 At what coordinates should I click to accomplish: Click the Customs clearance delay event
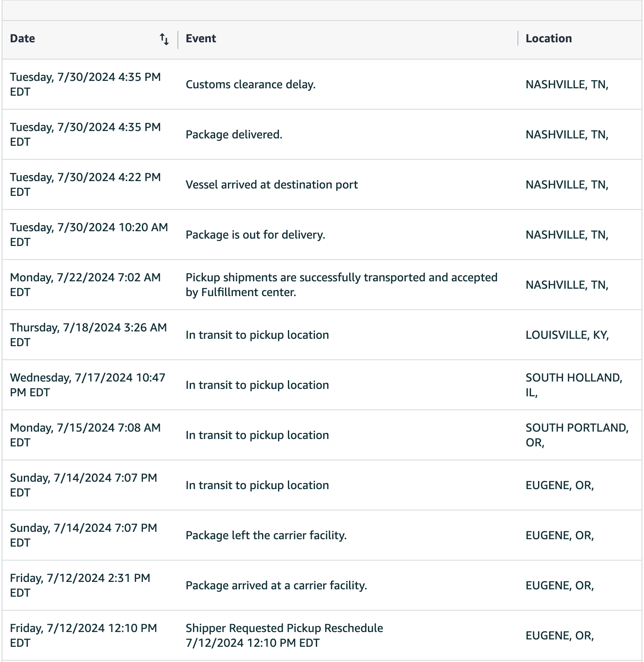pos(251,85)
